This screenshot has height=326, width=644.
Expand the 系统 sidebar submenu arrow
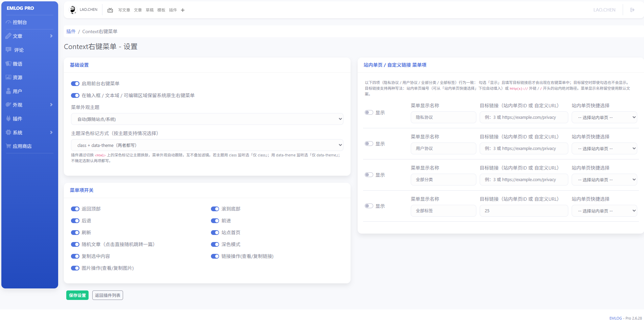pos(51,132)
